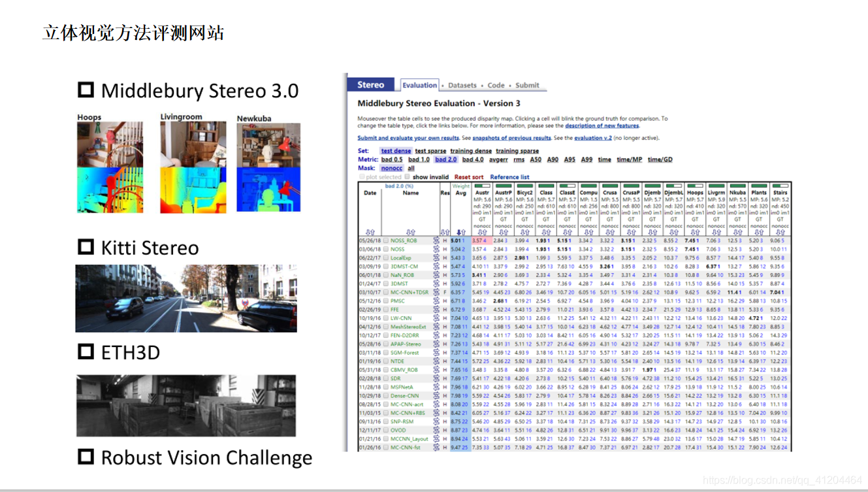The image size is (868, 492).
Task: Open the Datasets tab
Action: pos(462,85)
